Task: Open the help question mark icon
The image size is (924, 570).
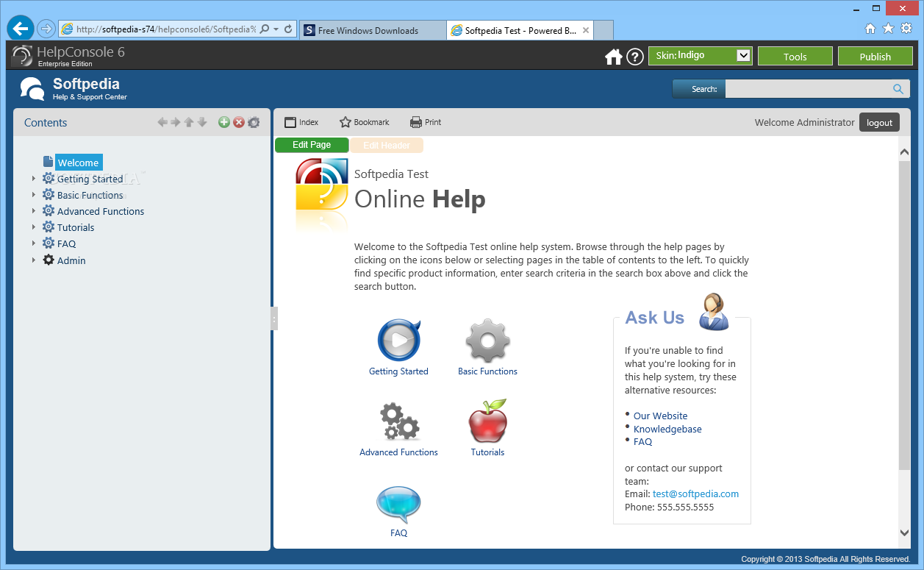Action: tap(635, 57)
